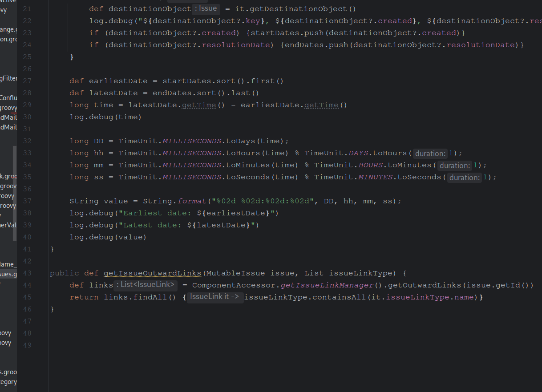Click 'duration:' hint on the toMinutes line

pos(454,166)
